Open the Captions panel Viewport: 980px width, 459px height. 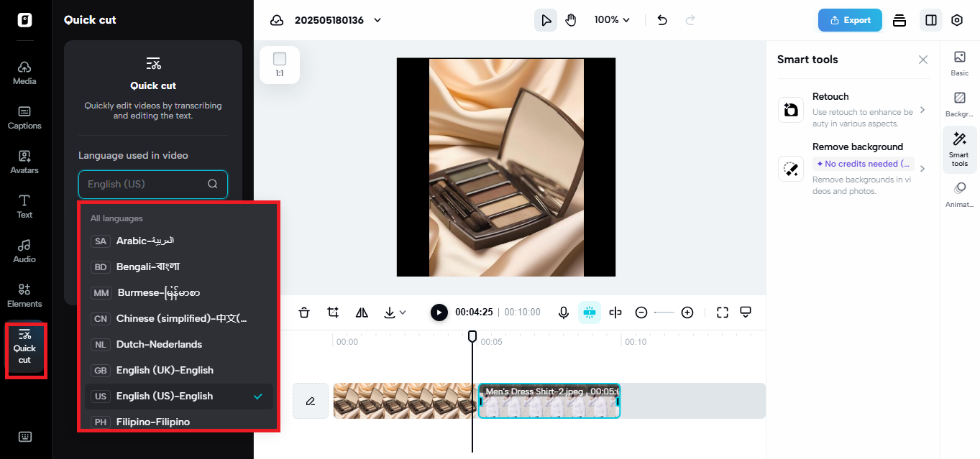point(24,118)
